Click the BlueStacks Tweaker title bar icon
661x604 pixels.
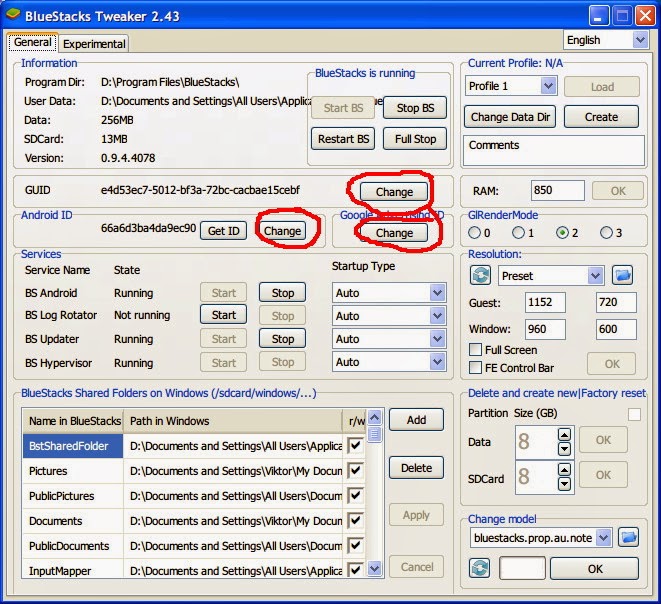click(x=13, y=15)
